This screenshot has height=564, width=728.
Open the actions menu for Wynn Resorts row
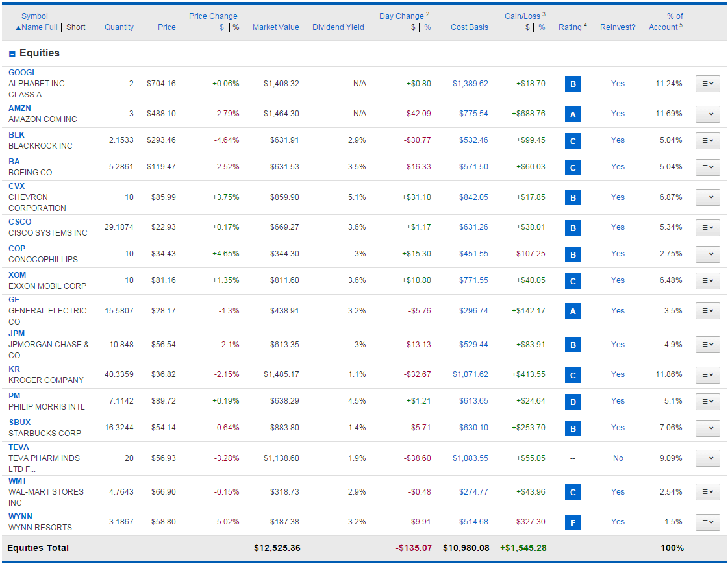(x=708, y=522)
